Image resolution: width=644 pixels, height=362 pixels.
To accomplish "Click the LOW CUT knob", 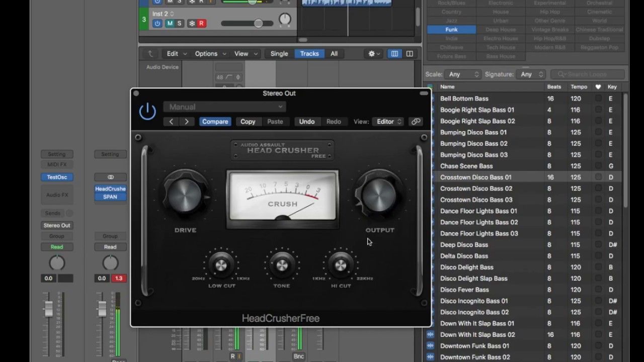I will (221, 265).
